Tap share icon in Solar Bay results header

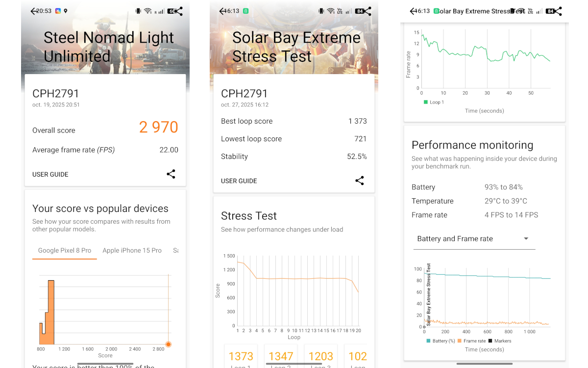[x=367, y=11]
